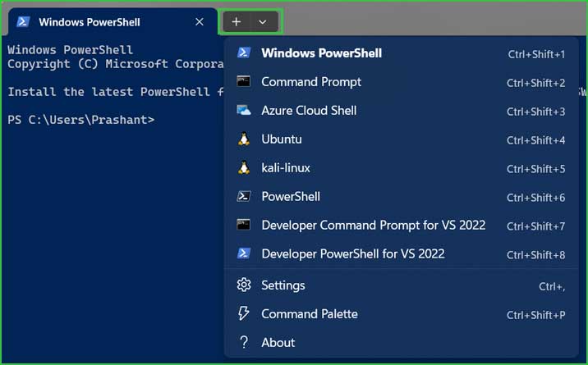Open a Command Prompt profile

(402, 81)
